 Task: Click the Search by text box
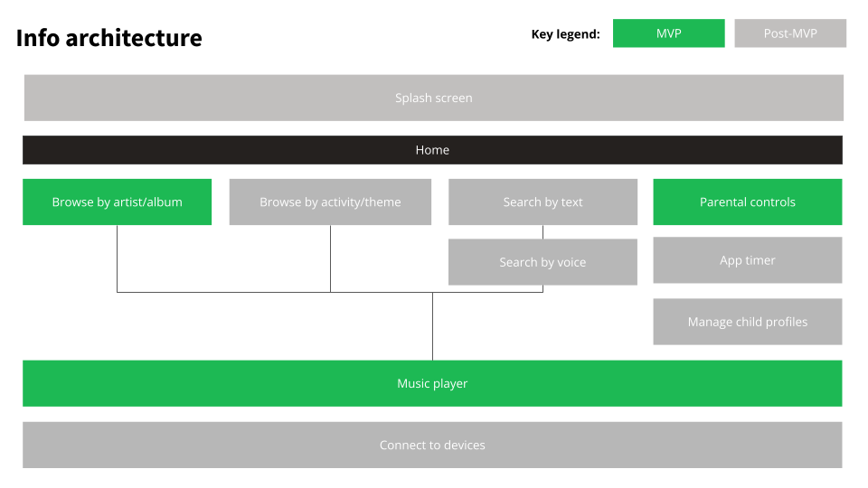tap(542, 202)
